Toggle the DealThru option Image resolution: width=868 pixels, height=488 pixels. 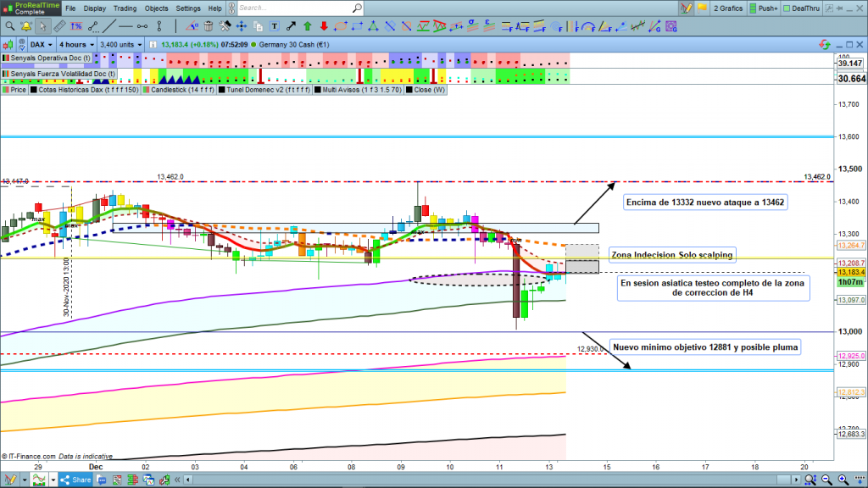[801, 8]
